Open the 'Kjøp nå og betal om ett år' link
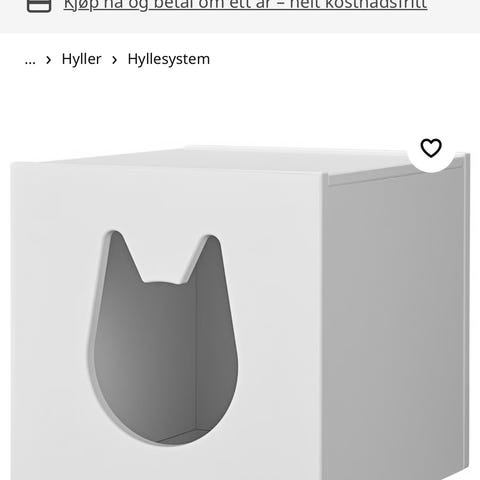This screenshot has height=480, width=480. (x=245, y=5)
